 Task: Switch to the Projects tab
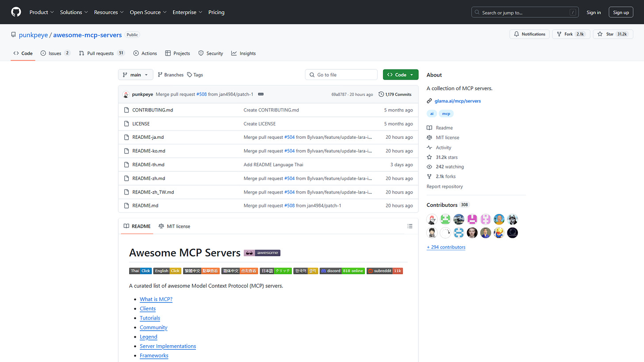coord(177,53)
